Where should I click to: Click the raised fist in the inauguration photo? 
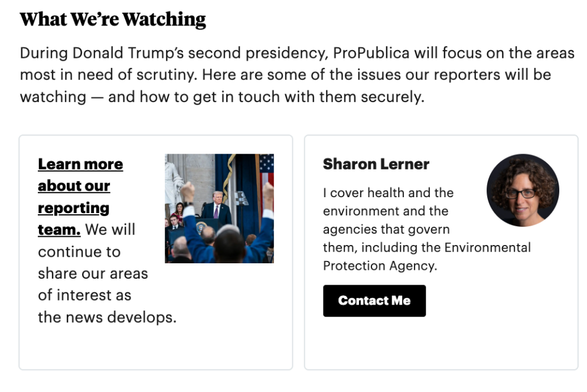(188, 192)
